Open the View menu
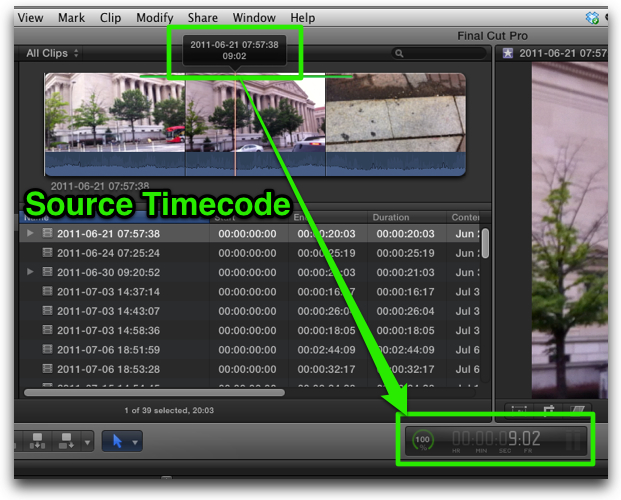Viewport: 621px width, 500px height. click(30, 18)
